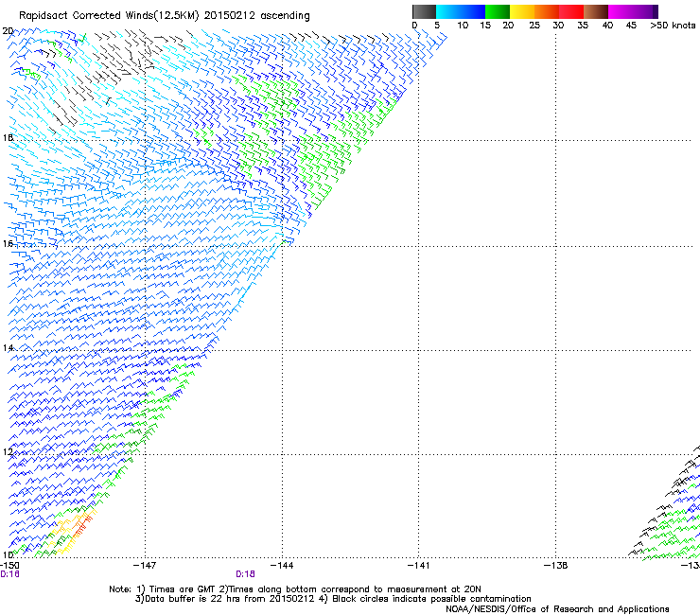Click the longitude label '-147'
This screenshot has height=615, width=700.
(x=145, y=566)
